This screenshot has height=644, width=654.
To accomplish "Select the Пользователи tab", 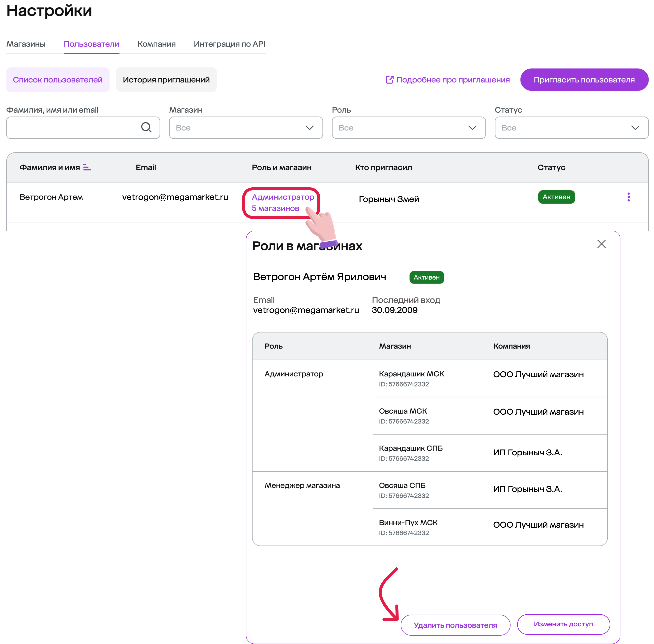I will click(91, 44).
